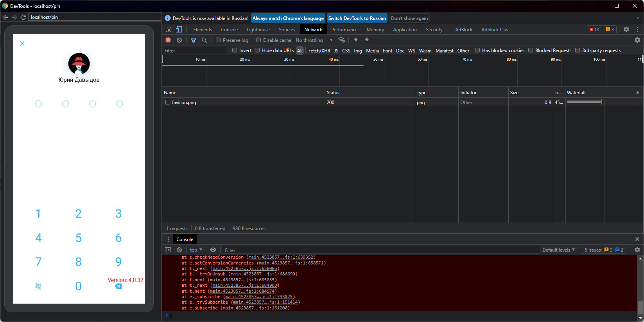The image size is (644, 322).
Task: Open the network conditions icon
Action: click(342, 40)
